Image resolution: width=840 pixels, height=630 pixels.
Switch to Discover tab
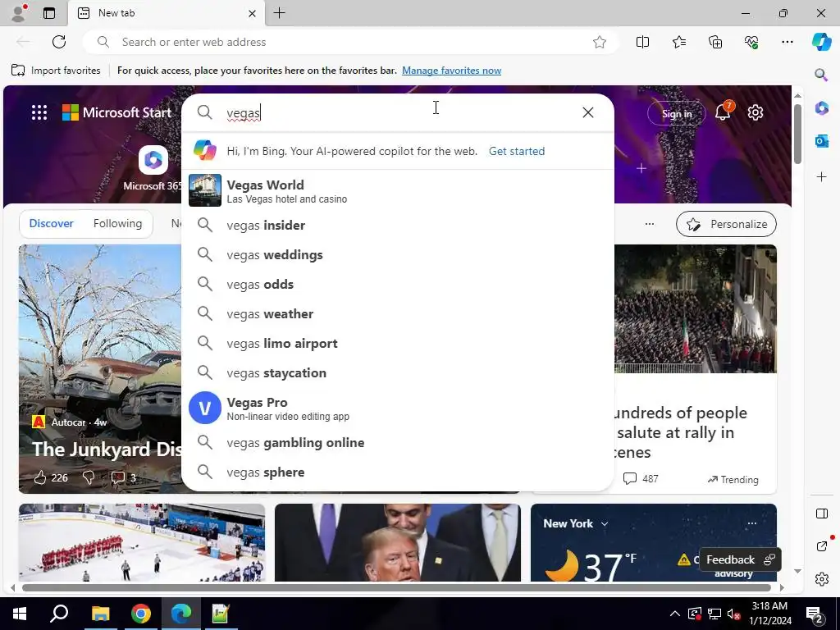(x=51, y=223)
